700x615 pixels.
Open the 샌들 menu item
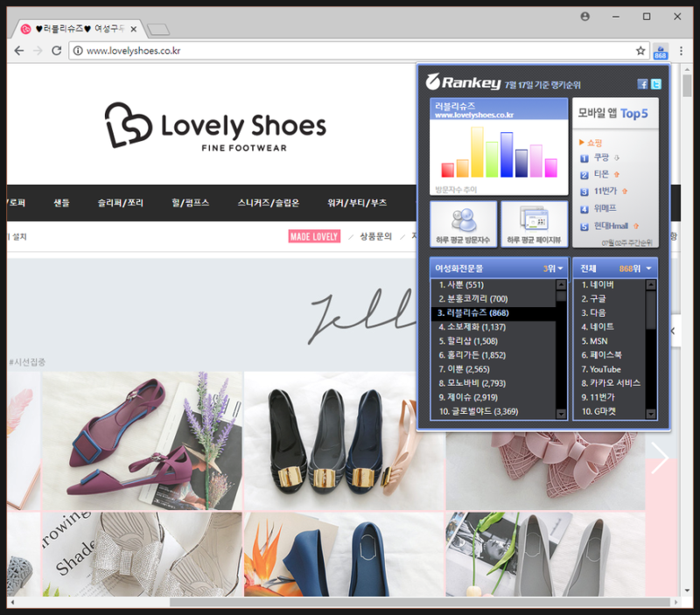click(x=61, y=203)
